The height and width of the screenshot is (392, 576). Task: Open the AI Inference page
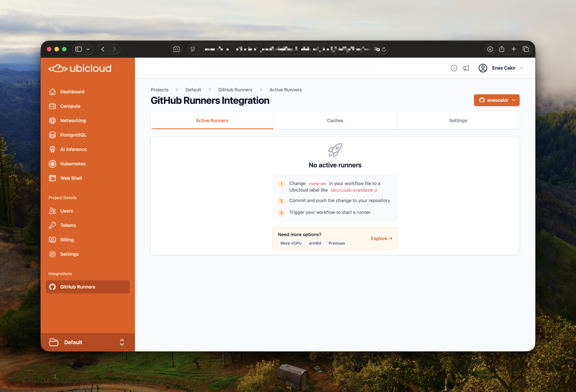(x=73, y=149)
